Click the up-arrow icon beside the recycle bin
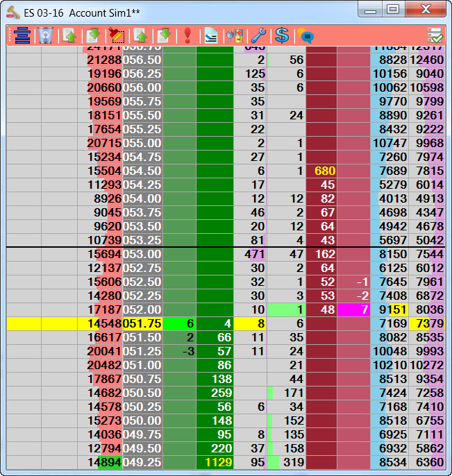 coord(70,35)
